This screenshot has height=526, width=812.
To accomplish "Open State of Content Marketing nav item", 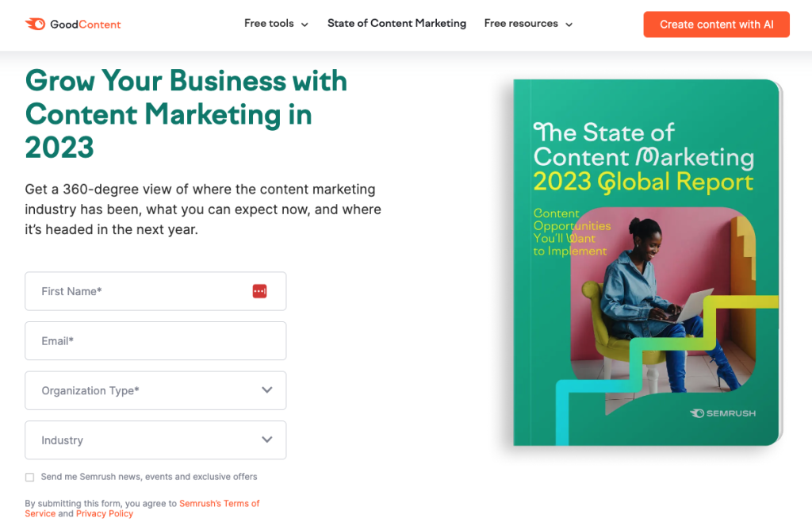I will (x=396, y=24).
